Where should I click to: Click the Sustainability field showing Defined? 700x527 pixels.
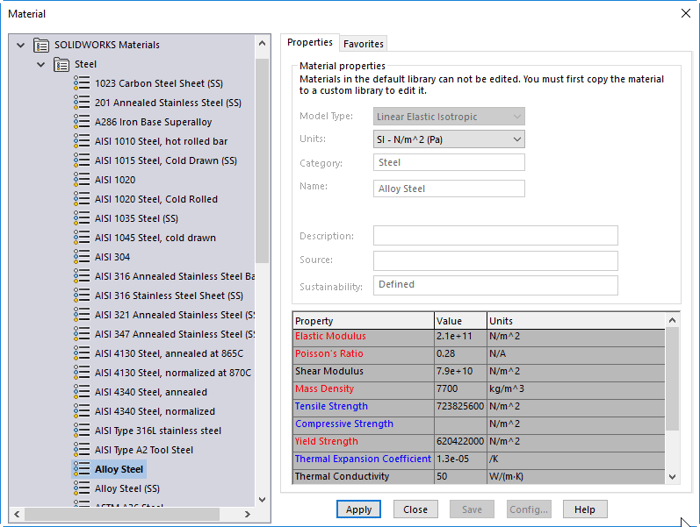496,285
